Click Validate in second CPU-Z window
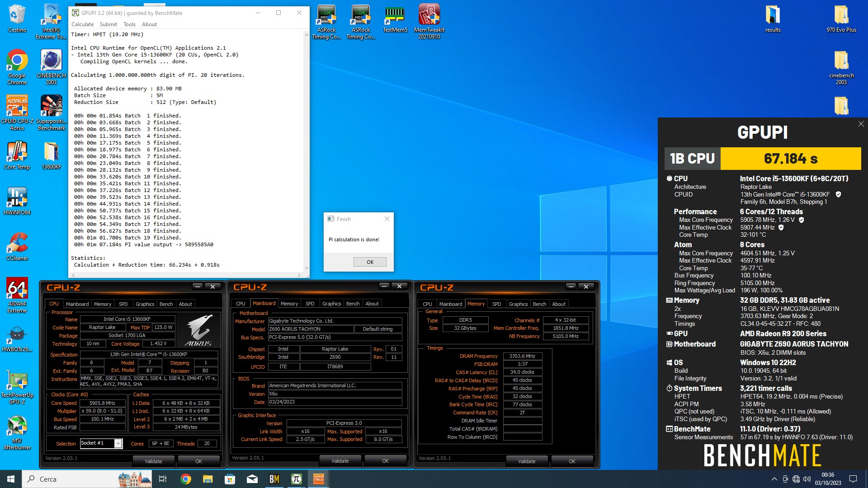 pyautogui.click(x=340, y=461)
